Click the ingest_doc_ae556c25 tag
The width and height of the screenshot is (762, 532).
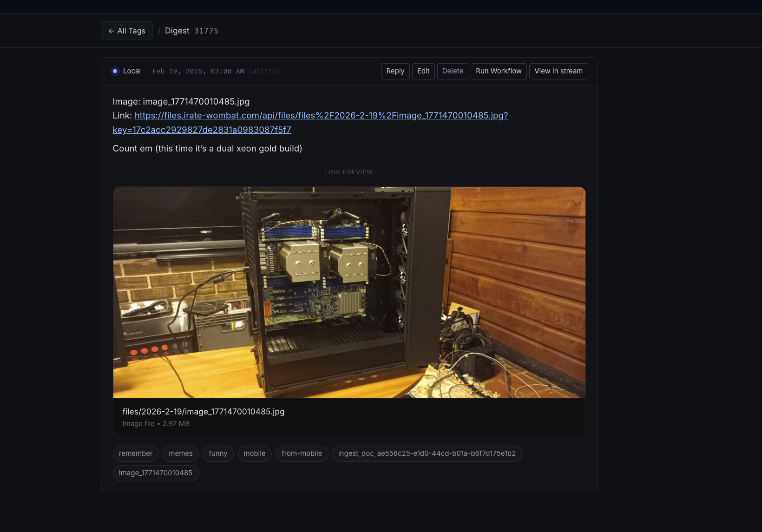(427, 453)
